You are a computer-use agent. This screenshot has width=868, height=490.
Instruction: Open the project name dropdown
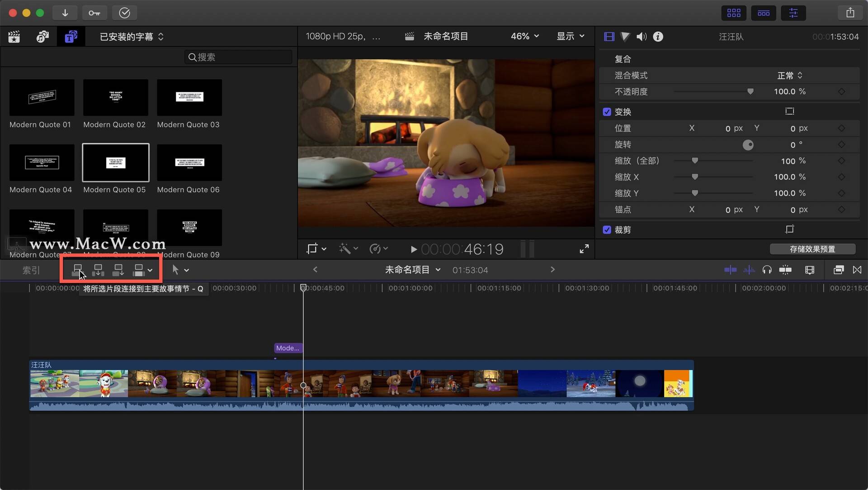click(412, 270)
